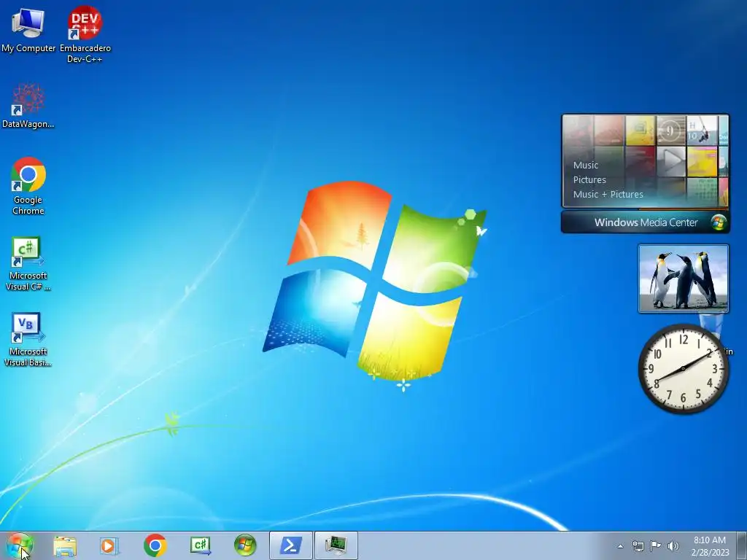747x560 pixels.
Task: Click the play tile in Media Center gadget
Action: tap(671, 161)
